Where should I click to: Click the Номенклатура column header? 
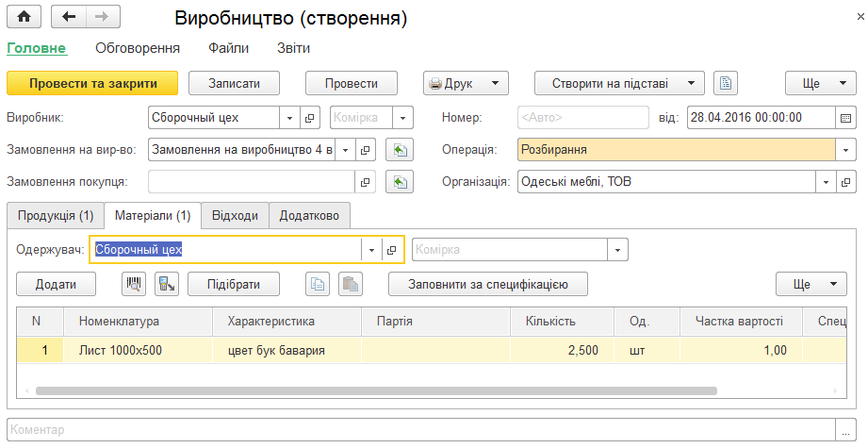point(139,322)
